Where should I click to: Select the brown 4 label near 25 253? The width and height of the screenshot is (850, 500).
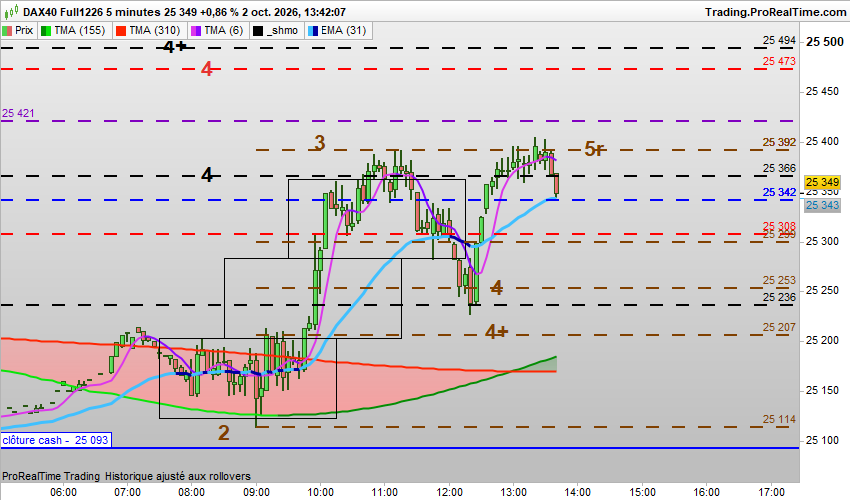click(497, 288)
